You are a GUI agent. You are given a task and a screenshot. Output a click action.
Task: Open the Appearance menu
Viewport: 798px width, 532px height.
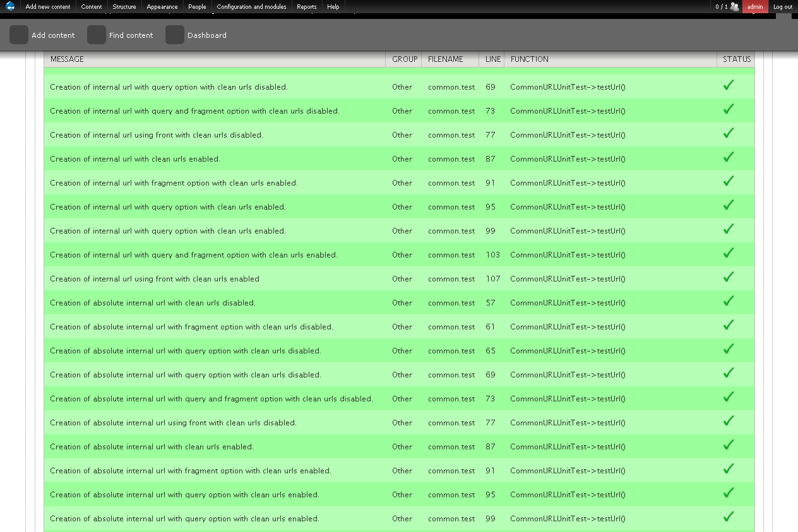click(x=162, y=7)
